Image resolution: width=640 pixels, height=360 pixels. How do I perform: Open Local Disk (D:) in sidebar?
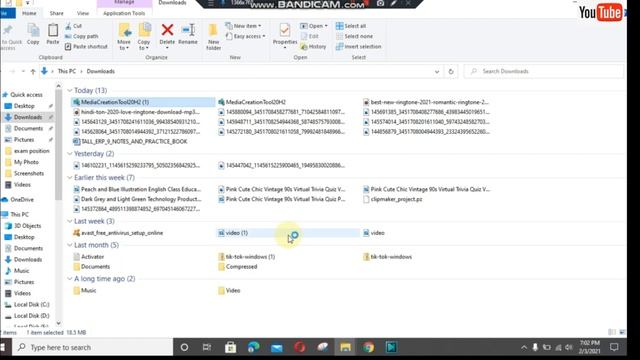tap(27, 316)
